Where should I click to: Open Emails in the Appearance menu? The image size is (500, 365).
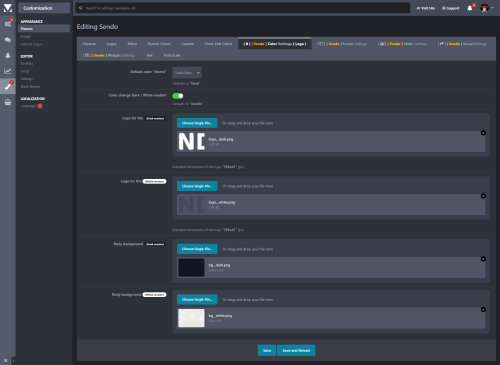click(x=25, y=37)
